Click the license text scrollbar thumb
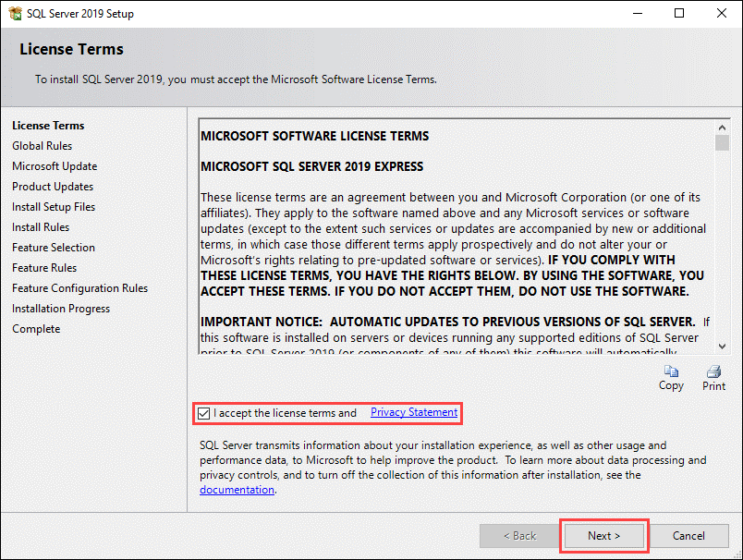The width and height of the screenshot is (743, 560). pyautogui.click(x=722, y=143)
